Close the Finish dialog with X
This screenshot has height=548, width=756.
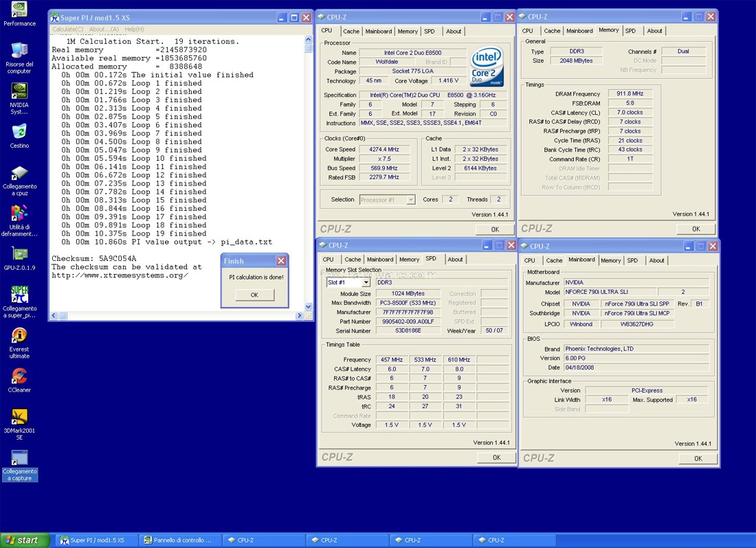[281, 261]
